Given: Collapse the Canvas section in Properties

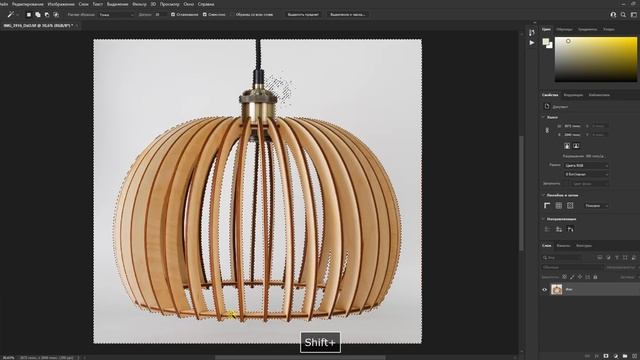Looking at the screenshot, I should [x=543, y=117].
